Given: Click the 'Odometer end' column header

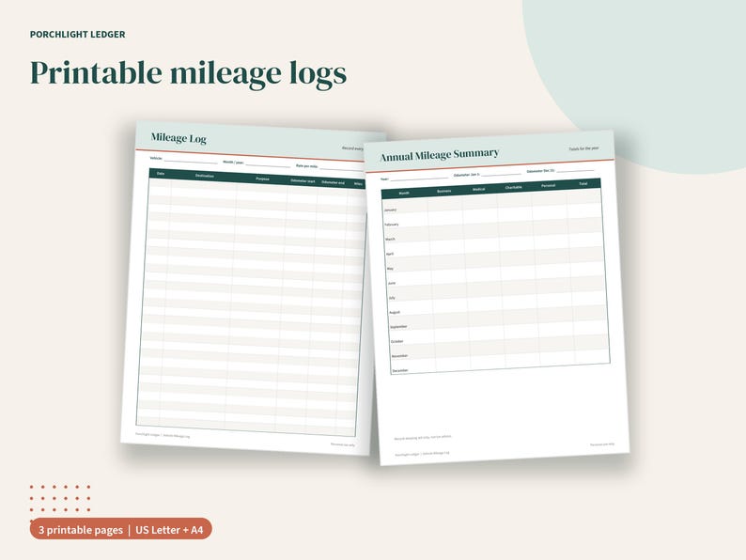Looking at the screenshot, I should coord(333,182).
